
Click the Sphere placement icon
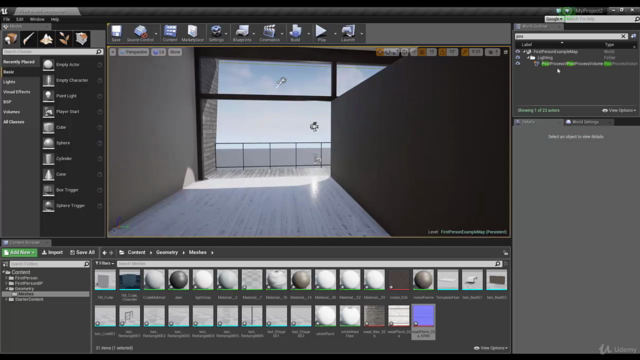(x=49, y=143)
